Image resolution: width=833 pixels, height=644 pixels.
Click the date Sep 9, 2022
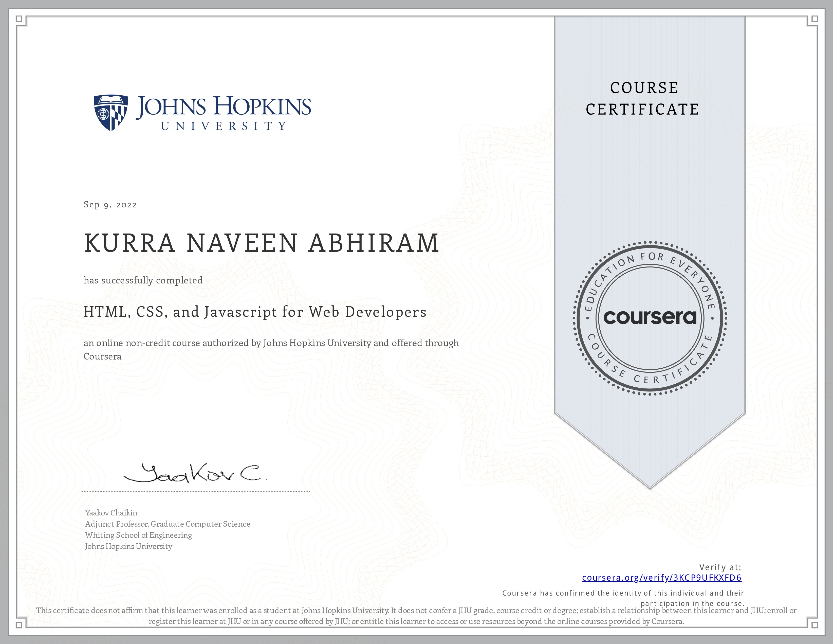coord(110,205)
